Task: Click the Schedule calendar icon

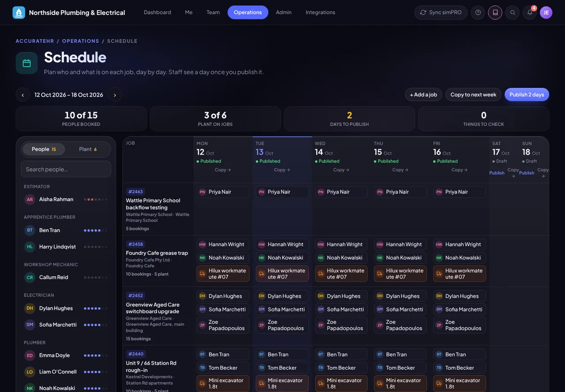Action: (26, 63)
